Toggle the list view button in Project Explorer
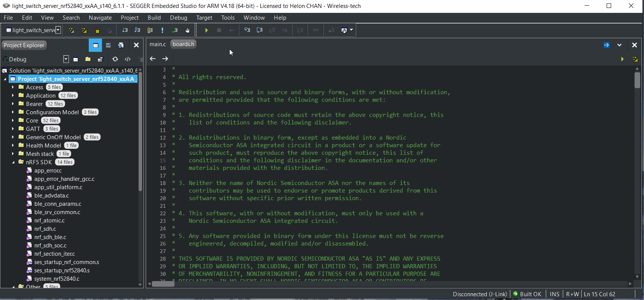644x300 pixels. pyautogui.click(x=108, y=45)
